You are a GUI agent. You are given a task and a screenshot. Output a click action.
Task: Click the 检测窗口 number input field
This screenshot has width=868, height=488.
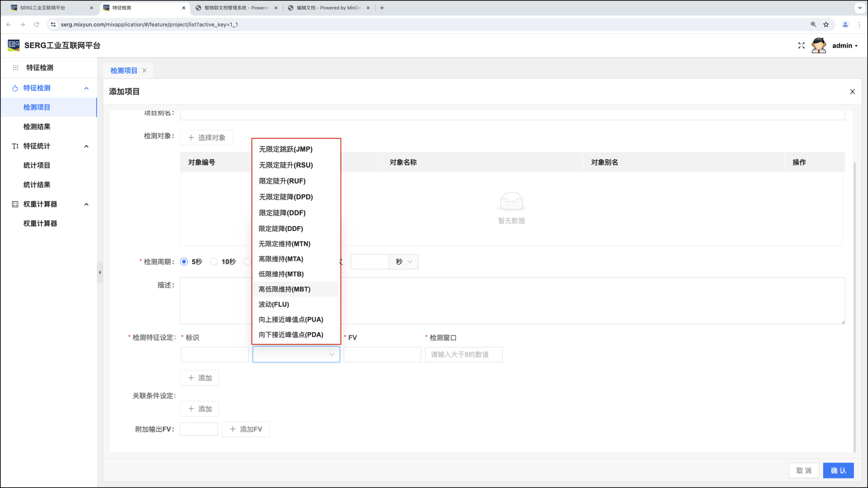point(463,355)
